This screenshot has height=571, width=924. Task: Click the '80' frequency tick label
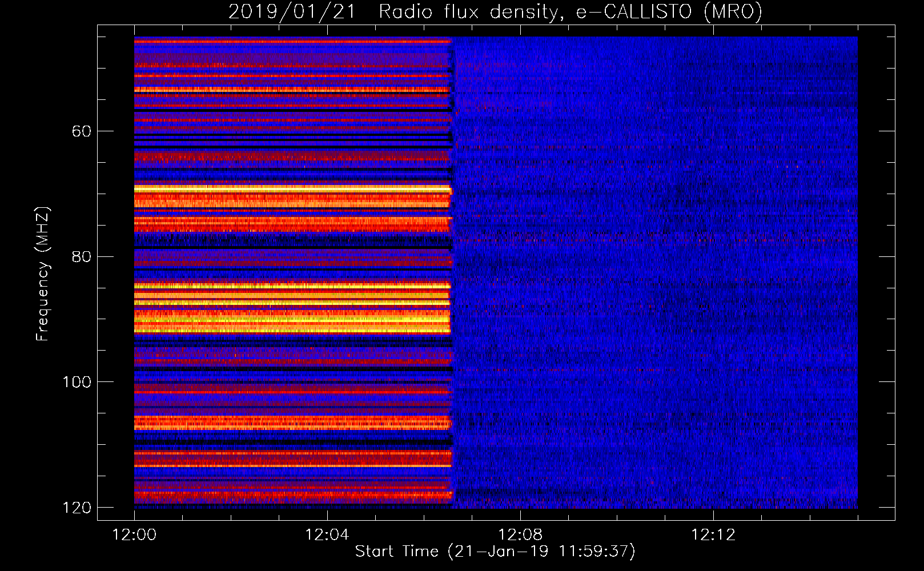[x=81, y=256]
